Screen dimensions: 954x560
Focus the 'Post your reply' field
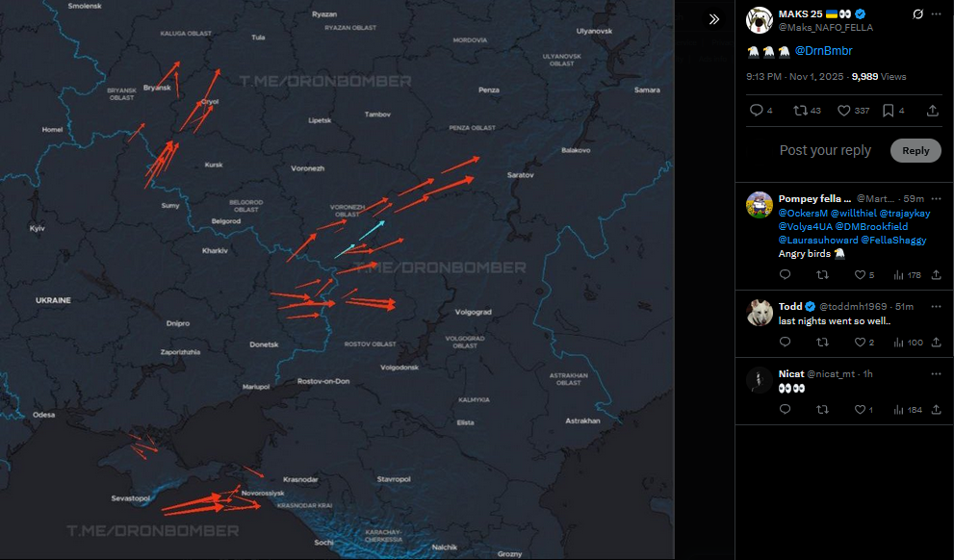[825, 150]
